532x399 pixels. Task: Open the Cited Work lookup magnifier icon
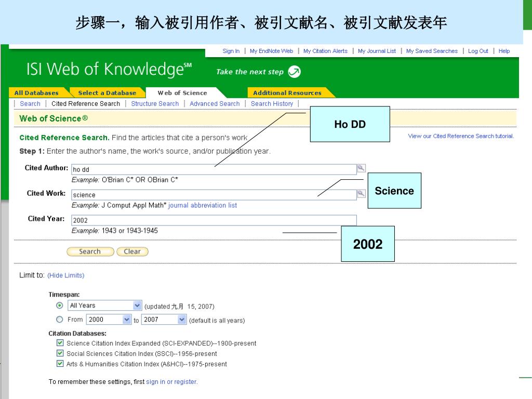point(362,194)
